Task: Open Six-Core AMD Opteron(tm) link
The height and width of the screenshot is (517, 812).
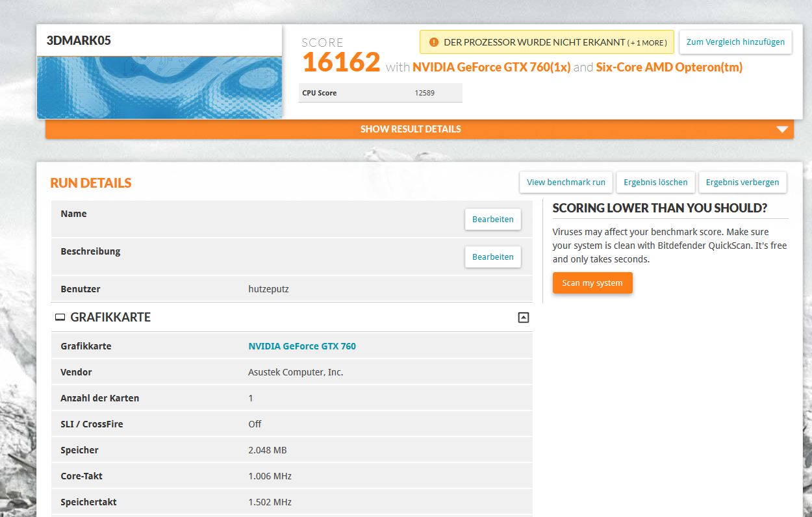Action: coord(669,67)
